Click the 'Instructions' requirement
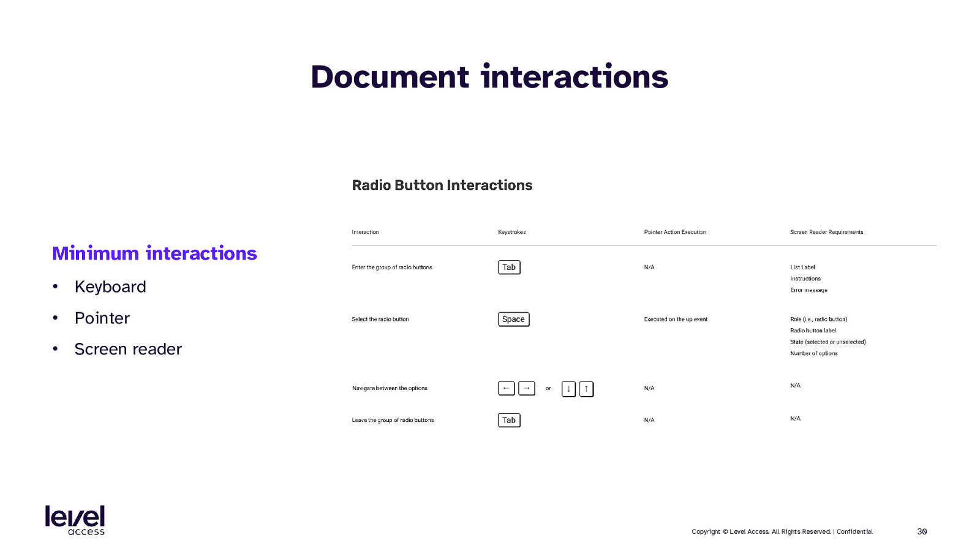 tap(805, 279)
